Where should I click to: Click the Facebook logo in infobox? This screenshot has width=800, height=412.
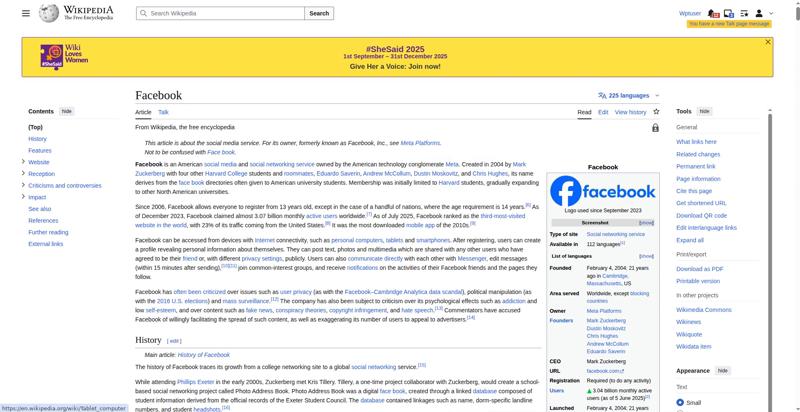coord(603,191)
